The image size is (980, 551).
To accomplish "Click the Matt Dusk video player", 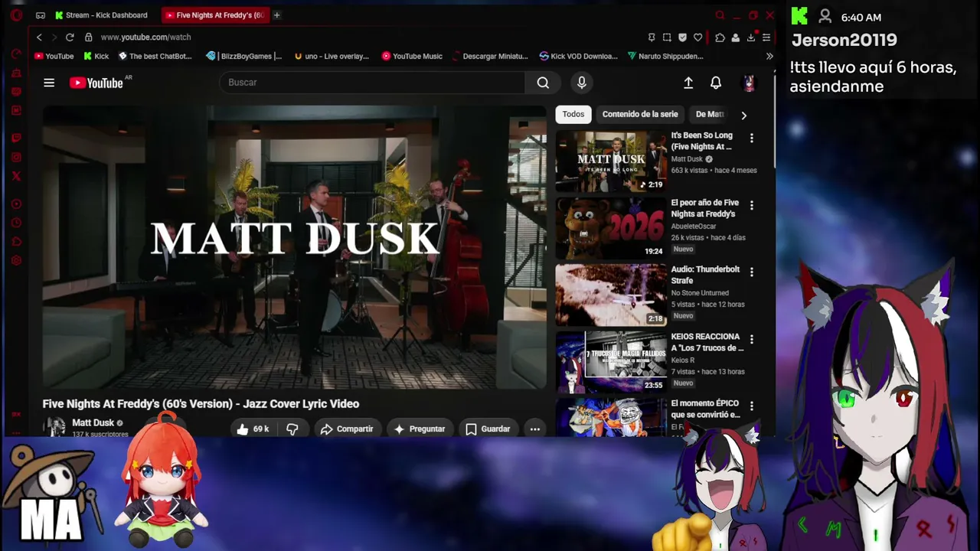I will pyautogui.click(x=295, y=246).
